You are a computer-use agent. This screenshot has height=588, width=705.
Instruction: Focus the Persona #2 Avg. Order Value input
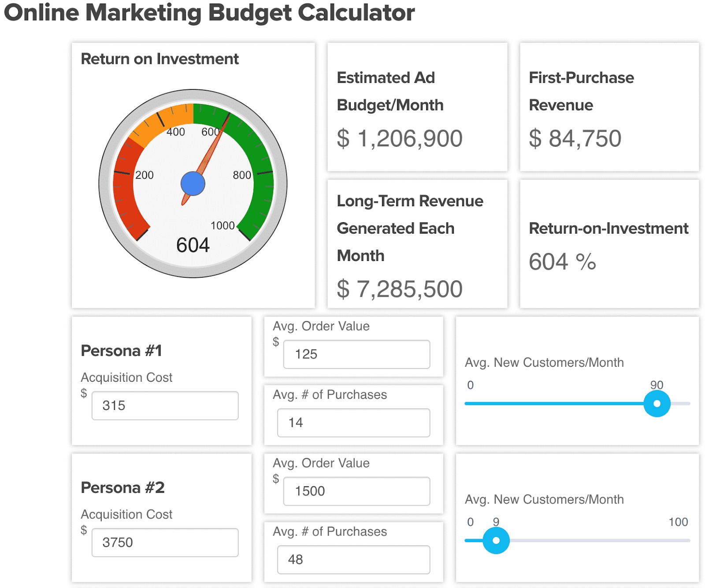tap(356, 491)
